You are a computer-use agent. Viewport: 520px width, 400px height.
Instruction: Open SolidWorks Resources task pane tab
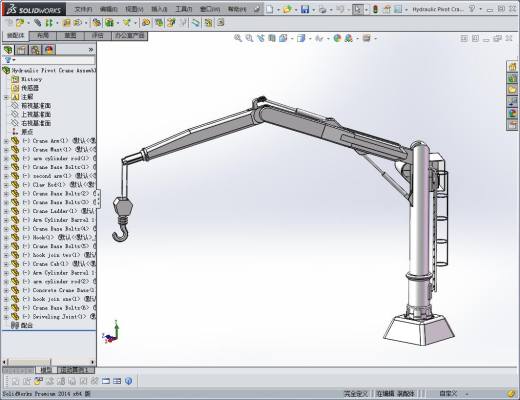click(512, 67)
